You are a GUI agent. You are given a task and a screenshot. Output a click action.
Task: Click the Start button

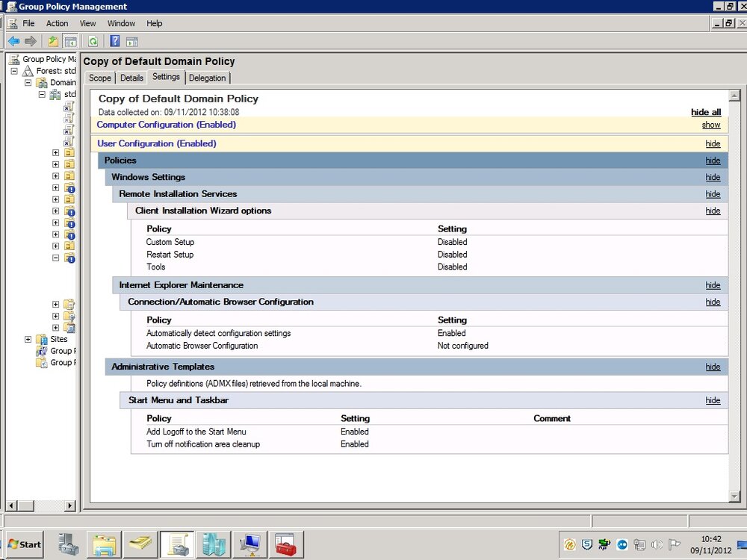point(25,544)
